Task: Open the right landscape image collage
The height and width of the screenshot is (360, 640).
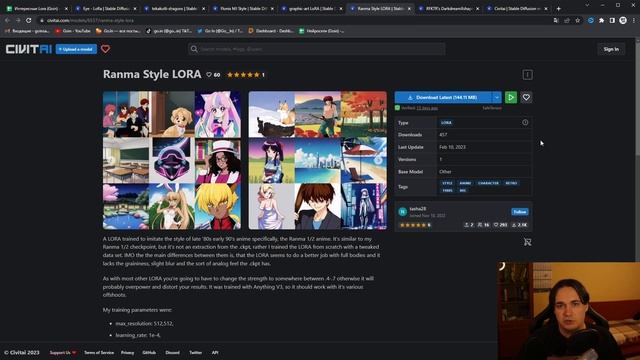Action: pyautogui.click(x=318, y=160)
